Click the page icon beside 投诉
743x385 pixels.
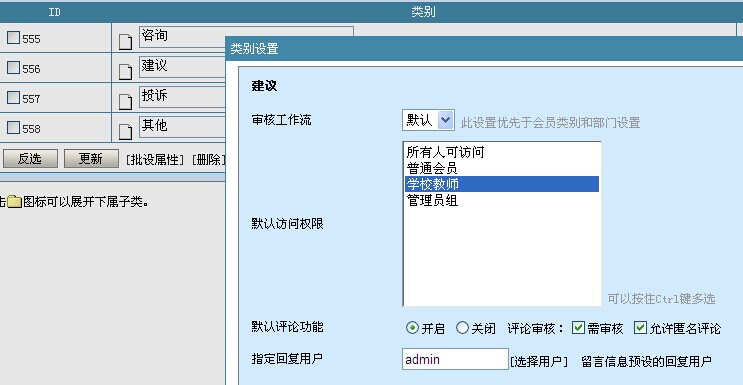(125, 101)
